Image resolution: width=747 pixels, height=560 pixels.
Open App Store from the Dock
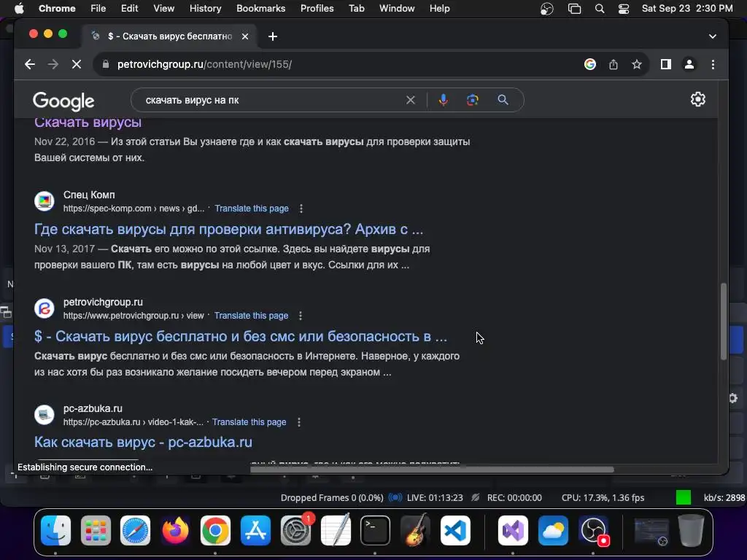256,530
